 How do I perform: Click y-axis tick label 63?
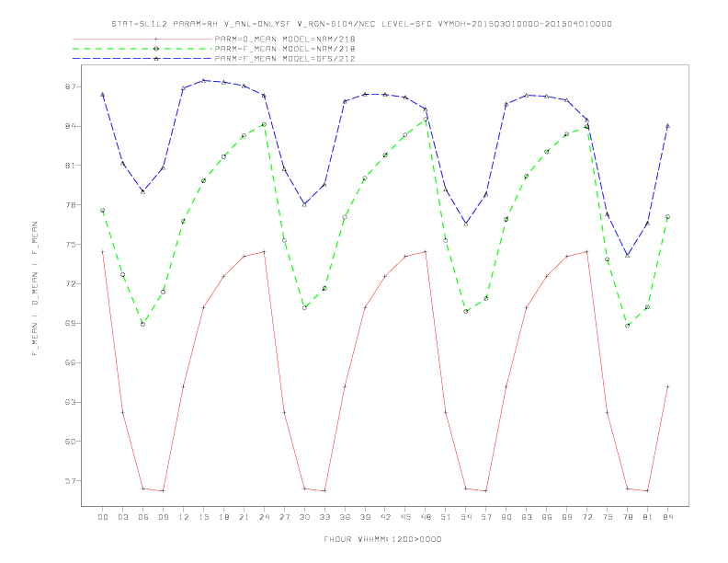point(70,402)
